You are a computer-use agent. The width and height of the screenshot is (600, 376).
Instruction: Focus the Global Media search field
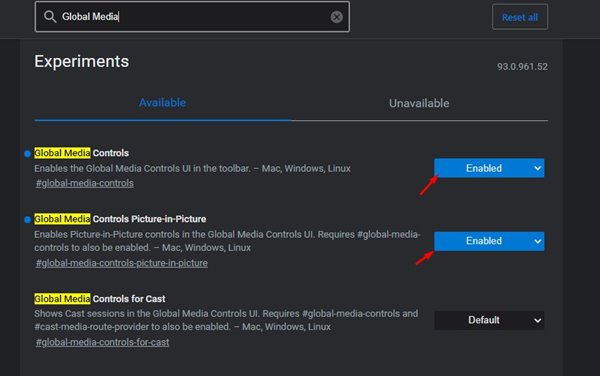(x=192, y=17)
